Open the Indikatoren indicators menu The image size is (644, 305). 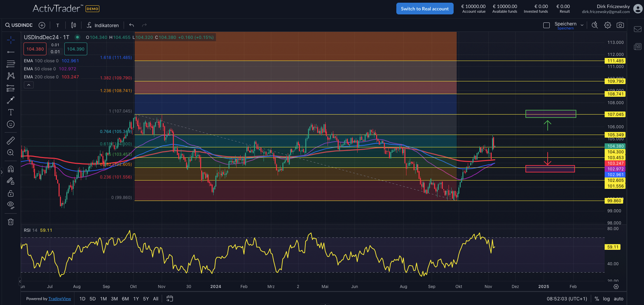pos(102,25)
